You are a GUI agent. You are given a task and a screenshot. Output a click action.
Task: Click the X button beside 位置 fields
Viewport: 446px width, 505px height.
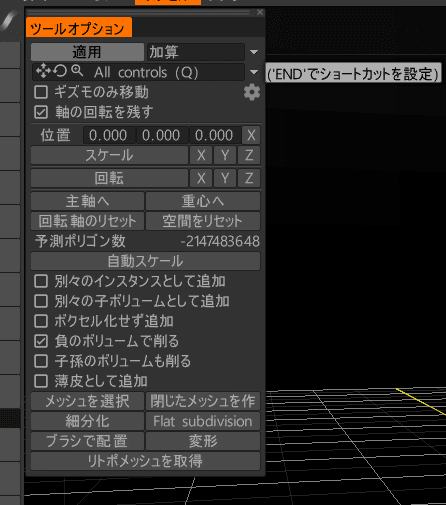251,135
